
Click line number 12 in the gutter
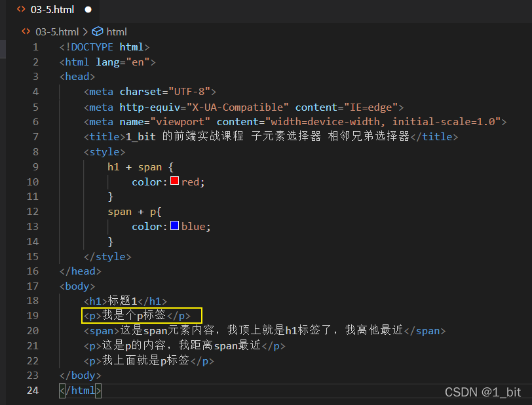coord(33,212)
